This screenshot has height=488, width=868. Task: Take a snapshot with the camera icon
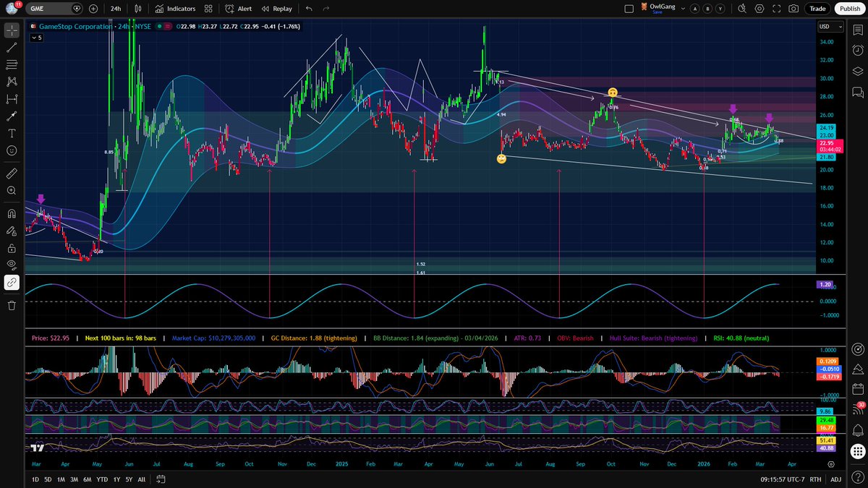point(793,9)
